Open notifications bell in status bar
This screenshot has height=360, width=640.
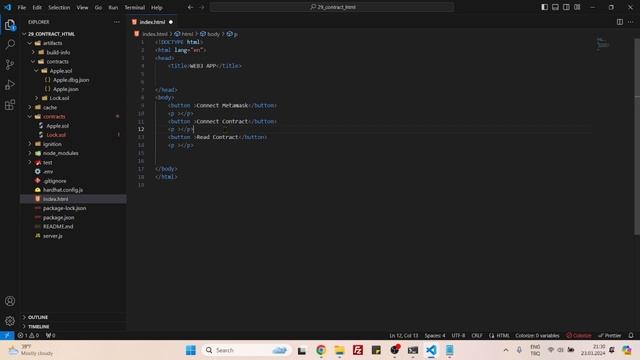click(x=631, y=336)
